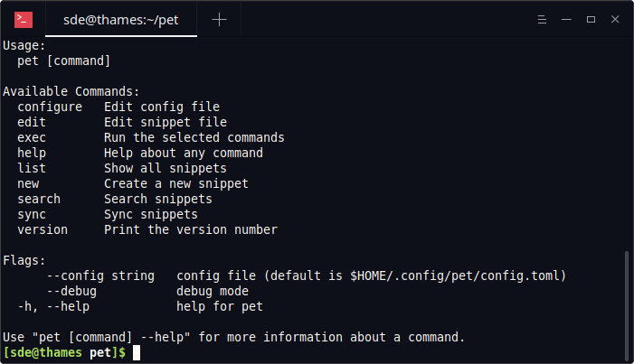Maximize the terminal window
The height and width of the screenshot is (364, 634).
(x=591, y=19)
